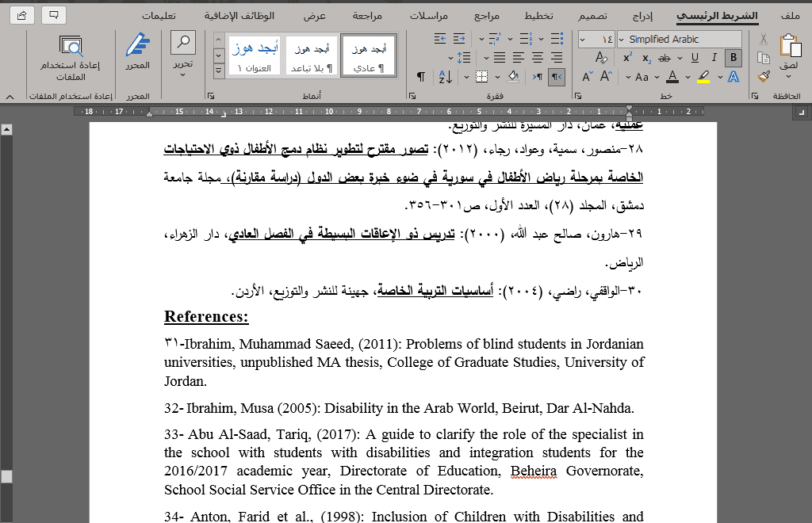
Task: Open the Editor (المحرر) pen tool
Action: pos(138,51)
